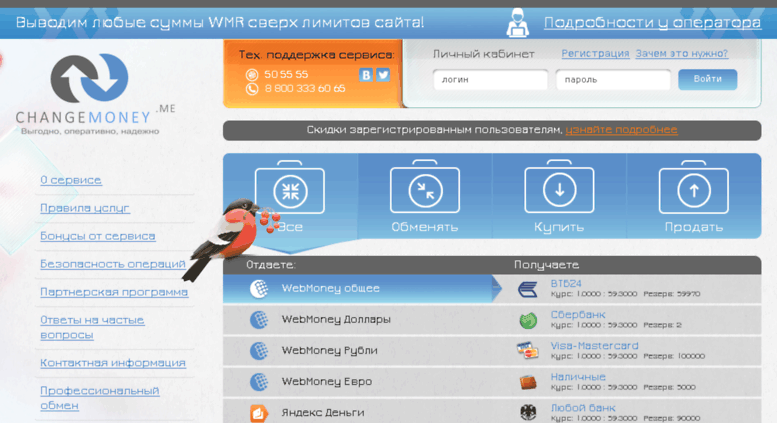Screen dimensions: 777x423
Task: Focus the 'логин' input field
Action: 491,80
